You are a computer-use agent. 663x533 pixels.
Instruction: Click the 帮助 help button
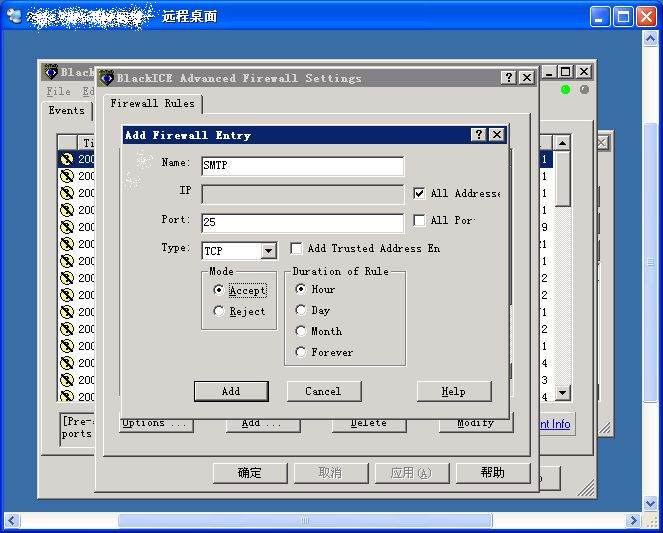click(493, 473)
